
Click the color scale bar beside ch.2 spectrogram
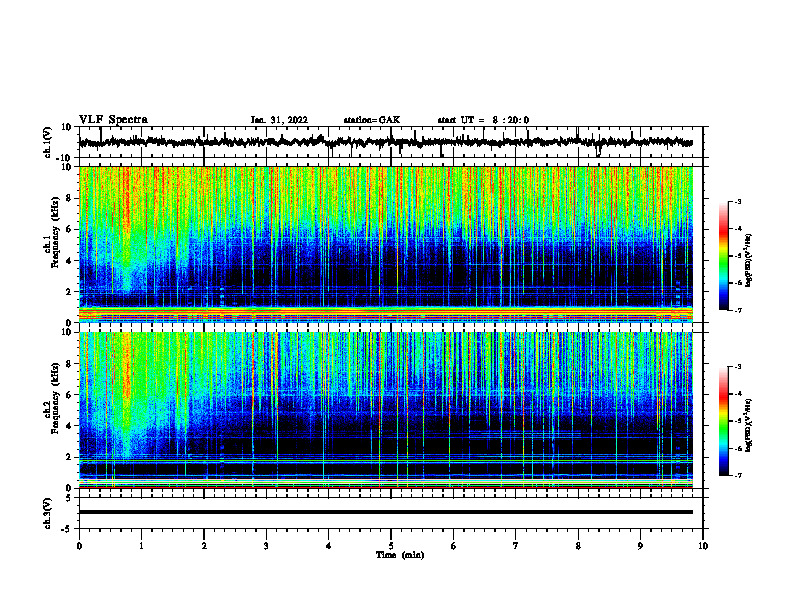(724, 421)
